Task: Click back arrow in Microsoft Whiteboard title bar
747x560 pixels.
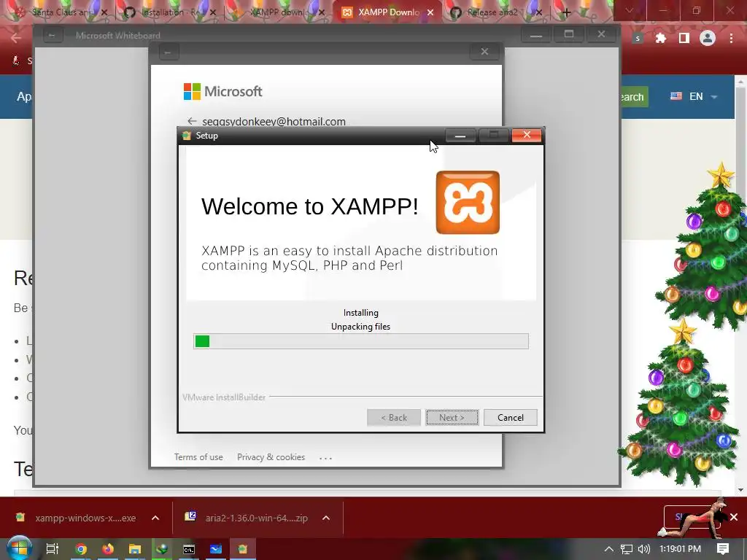Action: [x=52, y=35]
